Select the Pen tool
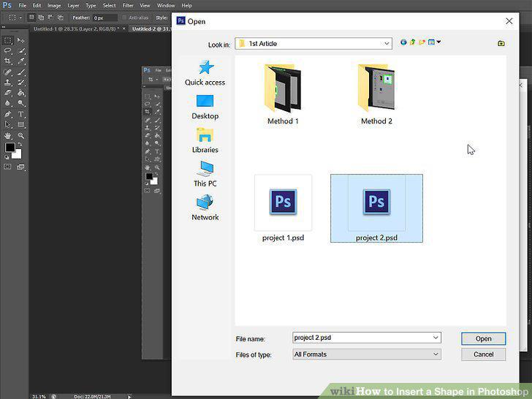Screen dimensions: 532x399 (8, 114)
